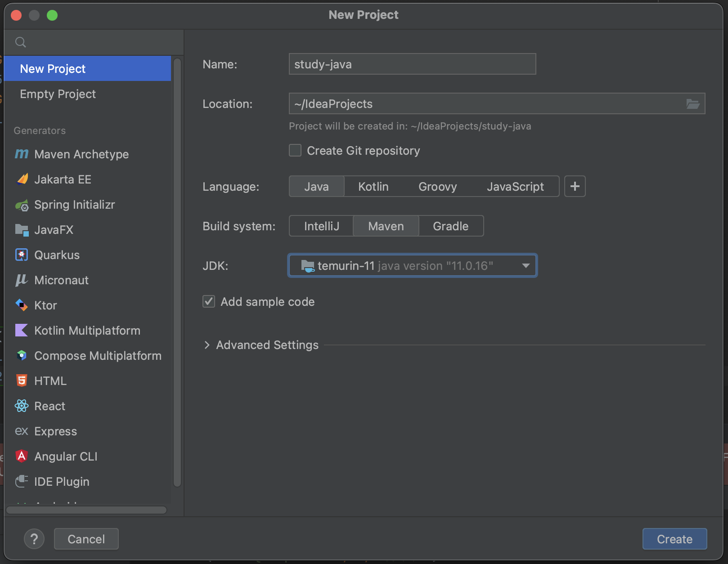Screen dimensions: 728x564
Task: Select the React label
Action: pyautogui.click(x=49, y=406)
